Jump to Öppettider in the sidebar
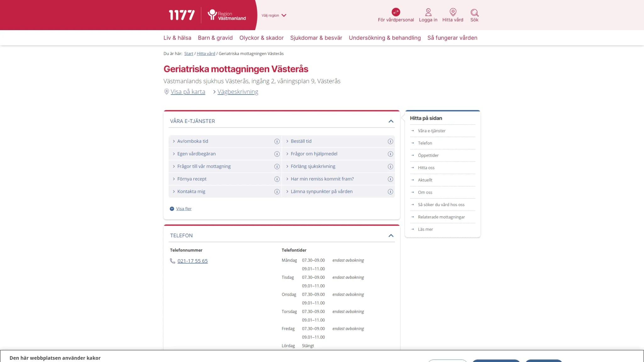644x362 pixels. [x=428, y=156]
